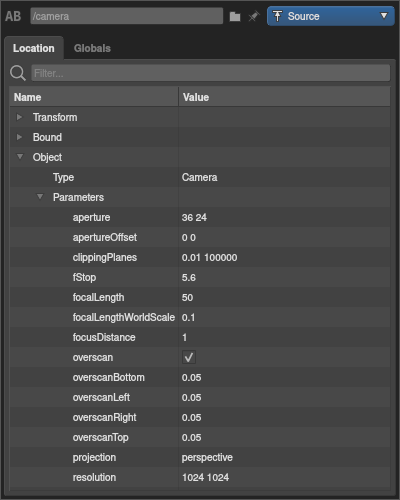The height and width of the screenshot is (500, 400).
Task: Click the AB diff mode icon
Action: pos(13,16)
